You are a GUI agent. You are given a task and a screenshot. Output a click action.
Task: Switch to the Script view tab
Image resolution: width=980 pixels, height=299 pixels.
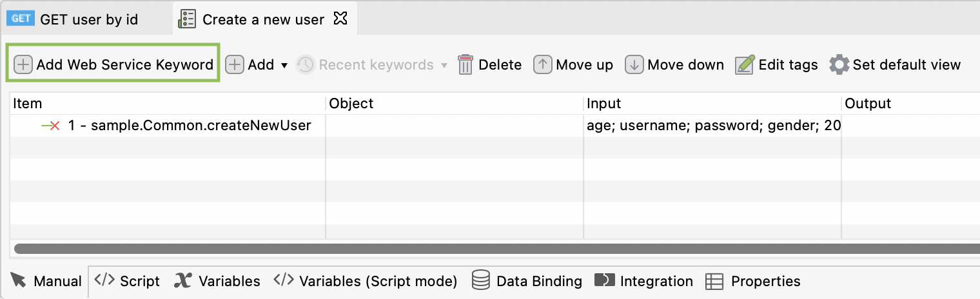(x=127, y=281)
